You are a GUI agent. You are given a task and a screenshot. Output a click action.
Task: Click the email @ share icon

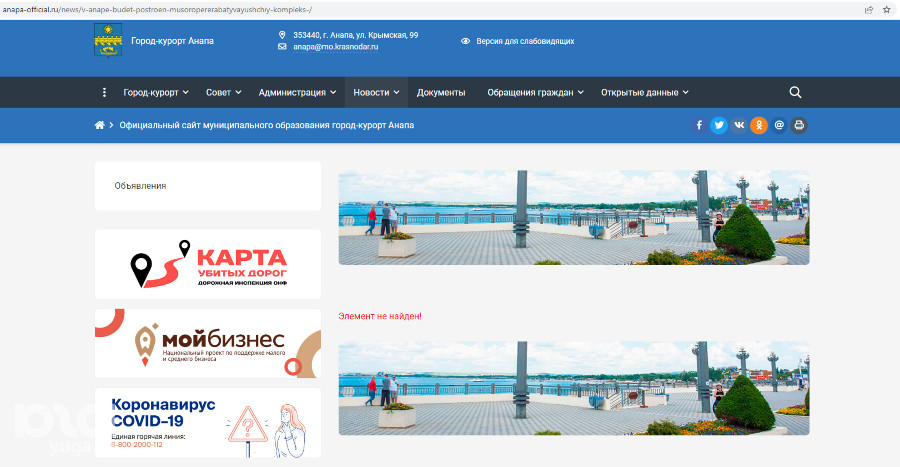click(779, 125)
